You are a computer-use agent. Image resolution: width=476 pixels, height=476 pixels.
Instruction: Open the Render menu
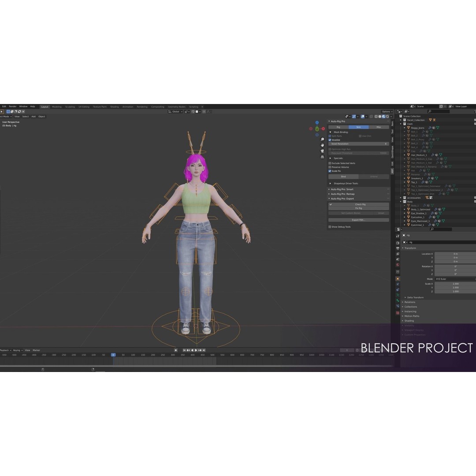point(13,107)
